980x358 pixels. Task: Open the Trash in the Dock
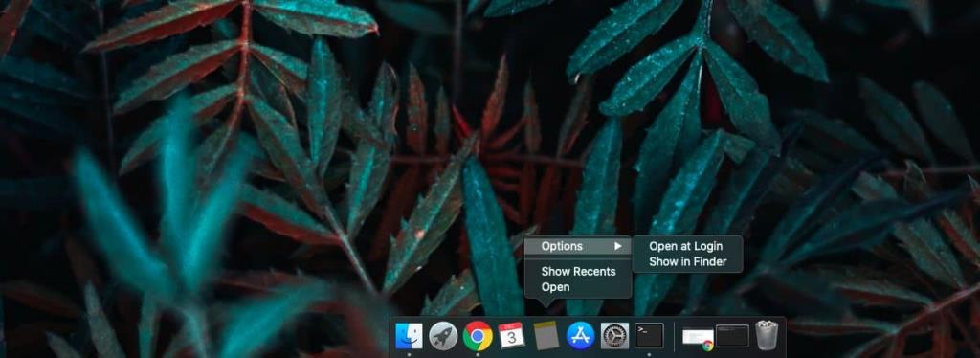tap(766, 336)
